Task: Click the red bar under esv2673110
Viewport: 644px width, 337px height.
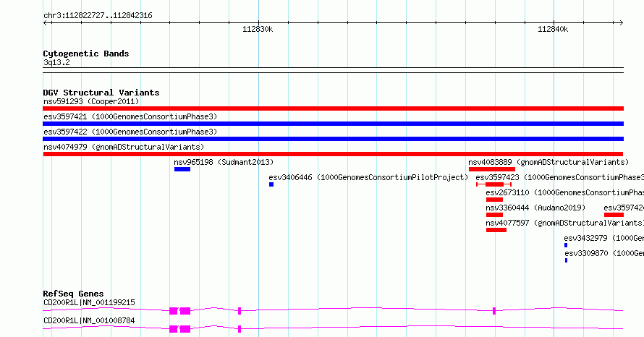Action: [x=494, y=200]
